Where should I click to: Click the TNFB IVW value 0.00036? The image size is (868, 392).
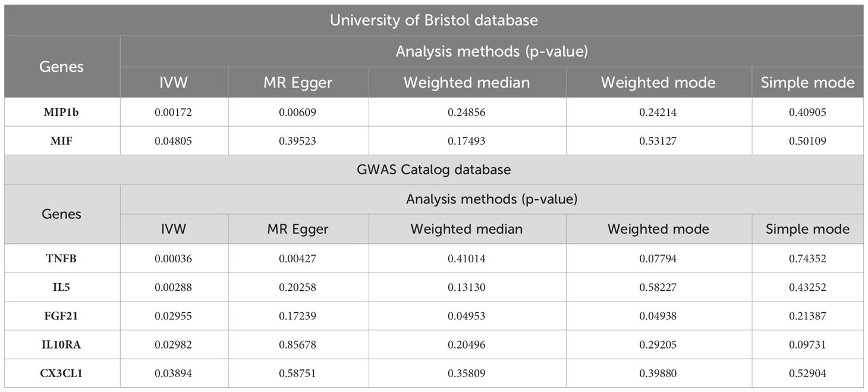coord(174,259)
